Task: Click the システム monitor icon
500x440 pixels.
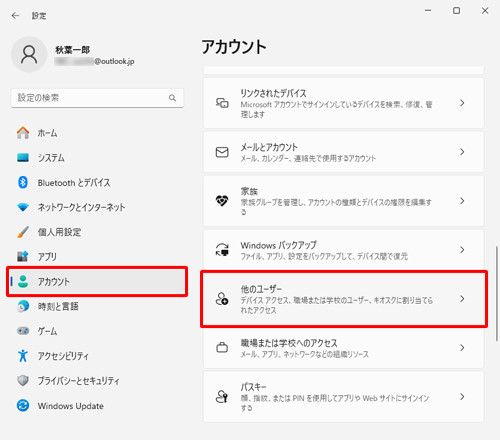Action: (23, 157)
